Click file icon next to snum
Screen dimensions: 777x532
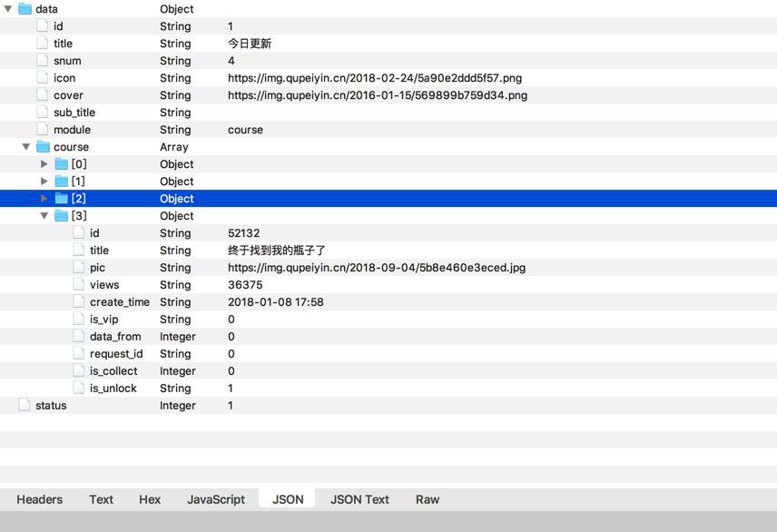[43, 61]
